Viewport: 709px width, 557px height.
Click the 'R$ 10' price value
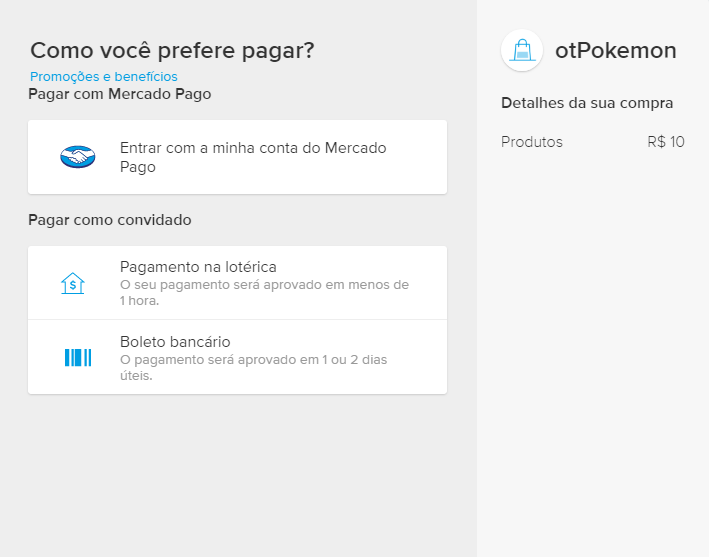click(666, 142)
